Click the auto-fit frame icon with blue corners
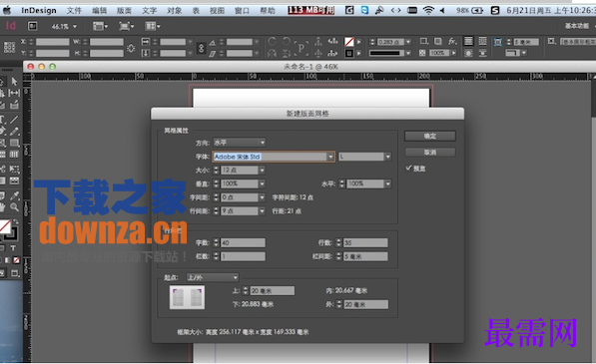Image resolution: width=596 pixels, height=364 pixels. coord(497,42)
